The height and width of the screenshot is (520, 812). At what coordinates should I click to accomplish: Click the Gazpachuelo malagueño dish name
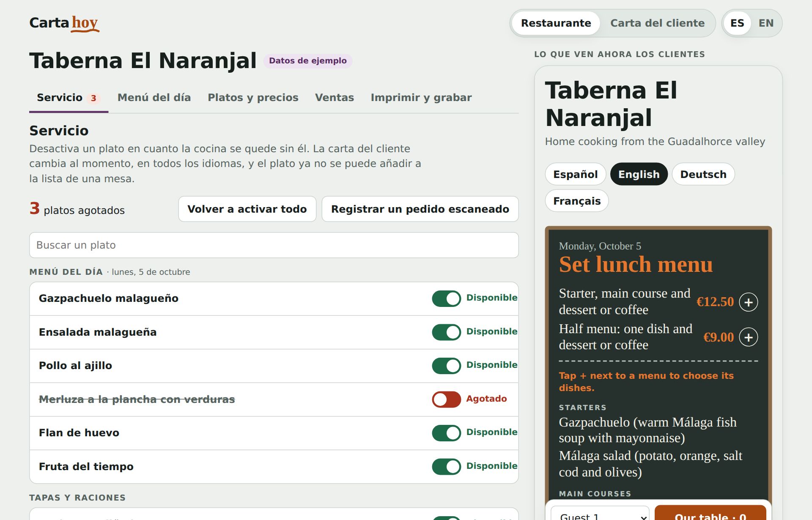(x=108, y=298)
